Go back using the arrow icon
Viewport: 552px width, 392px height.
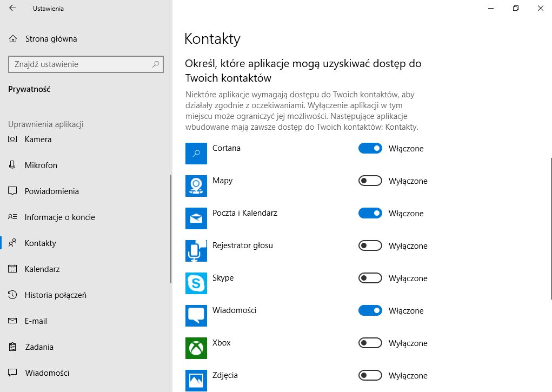click(12, 8)
